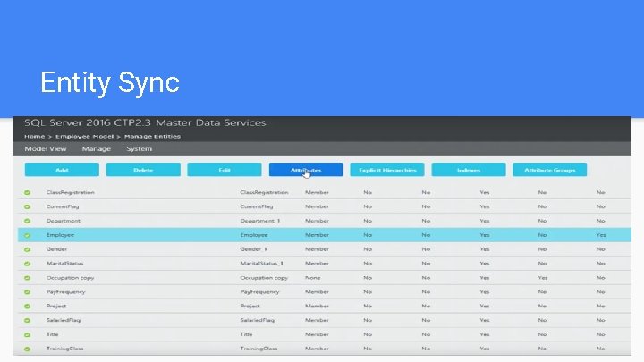This screenshot has height=362, width=644.
Task: Click the Delete entity button
Action: [143, 170]
